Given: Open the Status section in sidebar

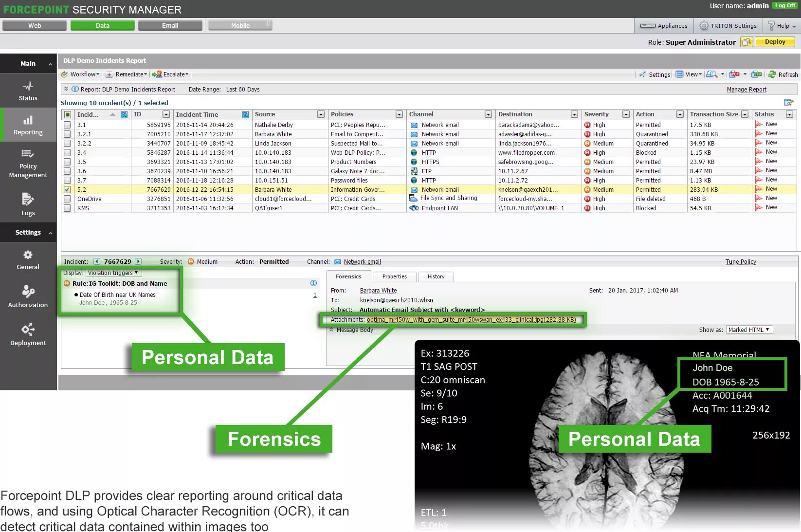Looking at the screenshot, I should coord(28,91).
